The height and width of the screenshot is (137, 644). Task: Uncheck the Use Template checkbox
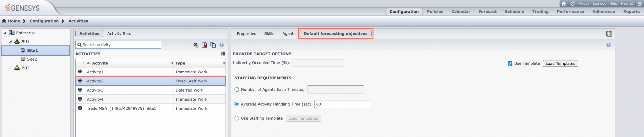510,63
